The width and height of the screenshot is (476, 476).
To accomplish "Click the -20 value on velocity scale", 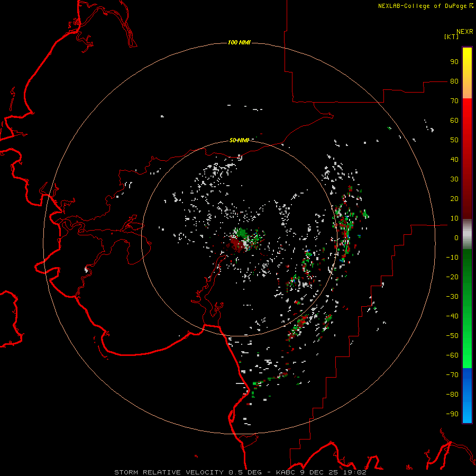I will point(452,277).
